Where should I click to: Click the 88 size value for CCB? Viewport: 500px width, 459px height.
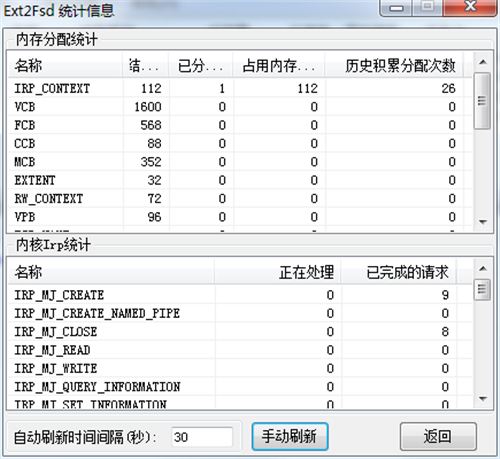pyautogui.click(x=155, y=143)
